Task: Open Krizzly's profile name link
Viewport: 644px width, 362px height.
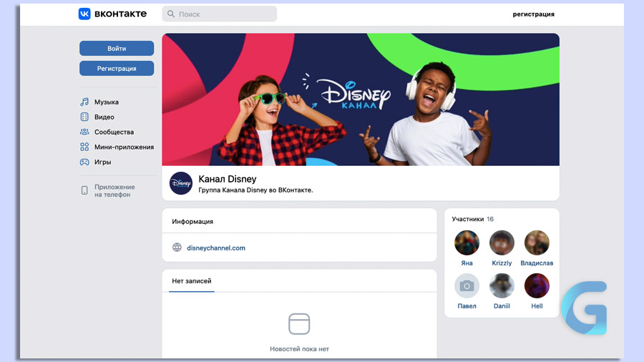Action: [502, 263]
